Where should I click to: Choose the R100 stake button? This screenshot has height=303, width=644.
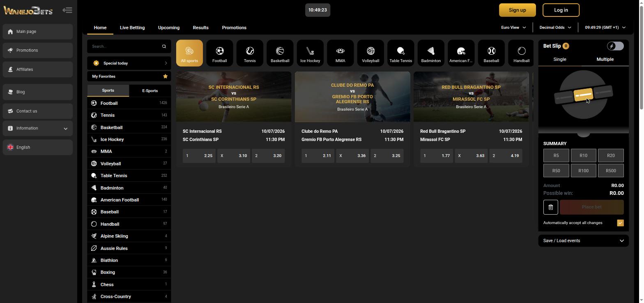(x=584, y=171)
